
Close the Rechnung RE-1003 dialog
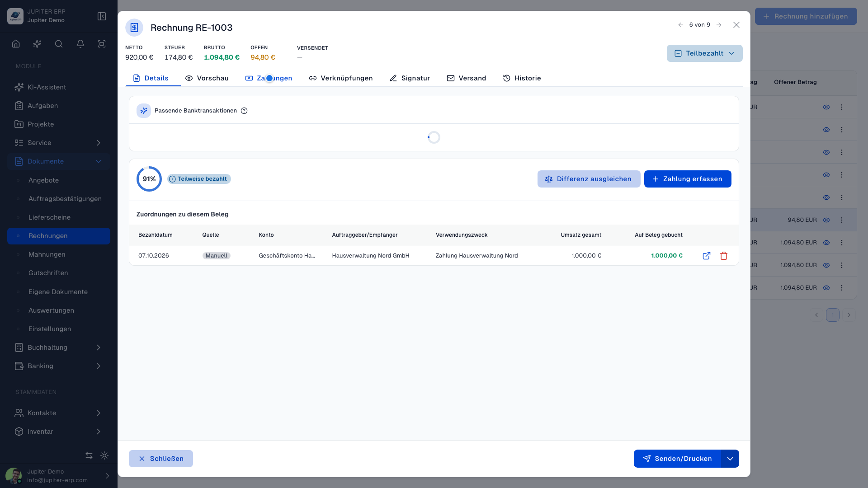(736, 25)
